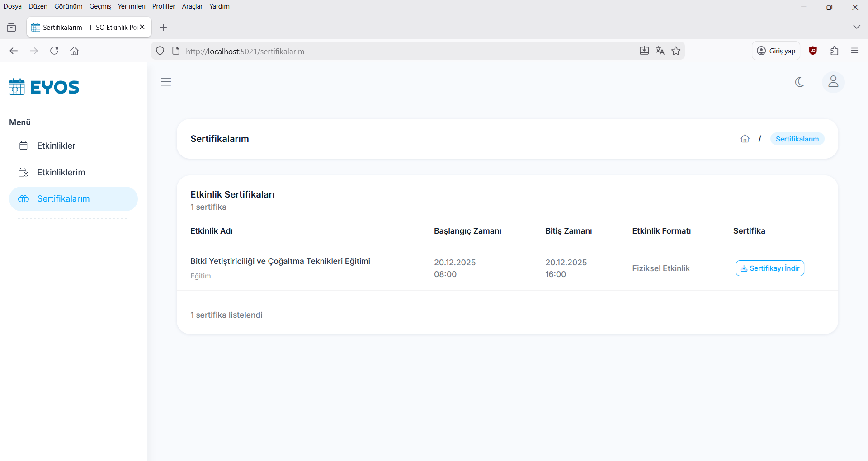Click the URL address bar field
Screen dimensions: 868x461
[x=398, y=51]
